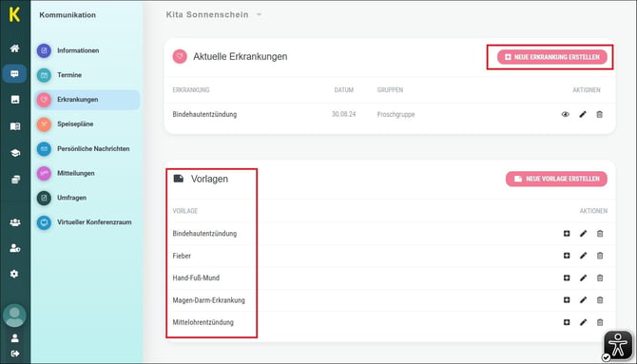Click the Mittelohrentzündung template name
This screenshot has width=637, height=364.
[203, 322]
